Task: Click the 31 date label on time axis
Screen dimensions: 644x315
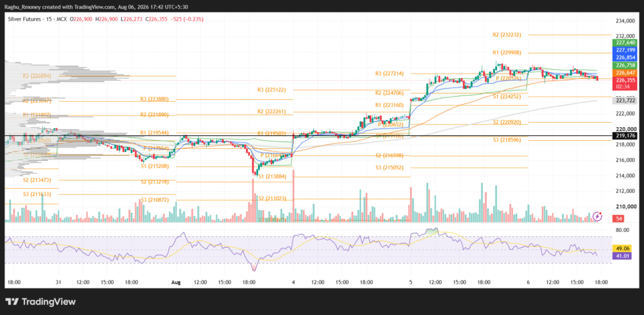Action: (x=59, y=282)
